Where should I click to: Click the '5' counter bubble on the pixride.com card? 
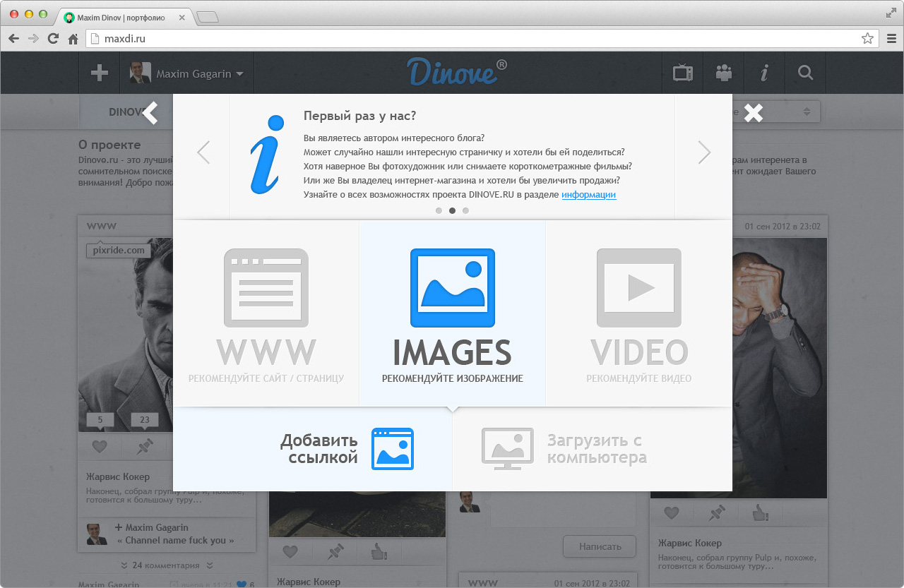(x=100, y=420)
